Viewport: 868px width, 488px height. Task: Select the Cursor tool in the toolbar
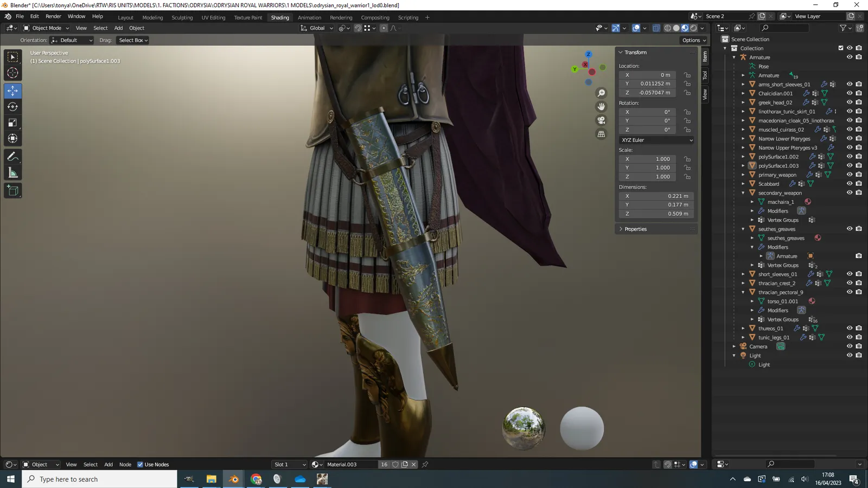pos(12,73)
